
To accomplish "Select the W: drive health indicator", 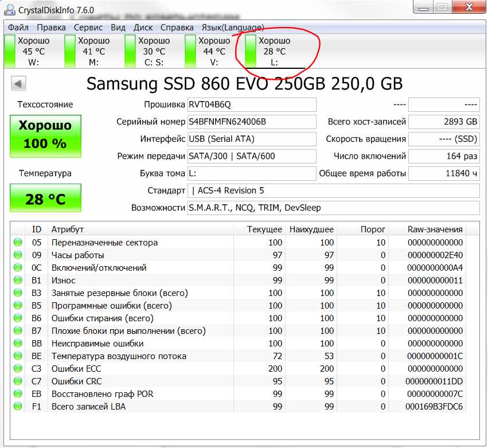I will click(x=28, y=52).
